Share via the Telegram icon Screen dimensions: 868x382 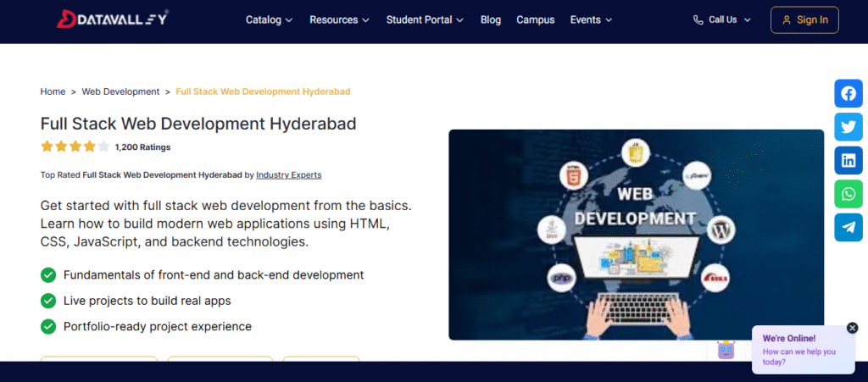[848, 226]
